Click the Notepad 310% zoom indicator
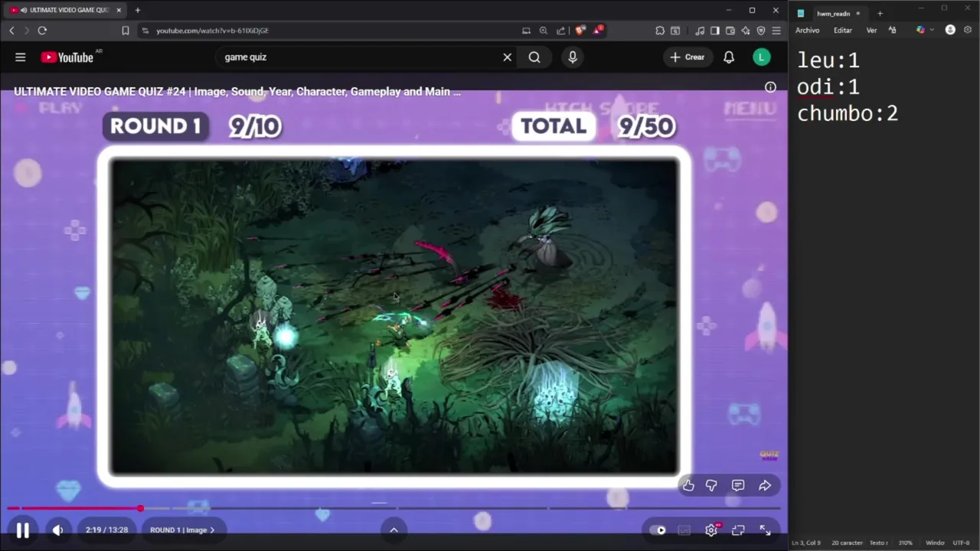This screenshot has height=551, width=980. [905, 543]
